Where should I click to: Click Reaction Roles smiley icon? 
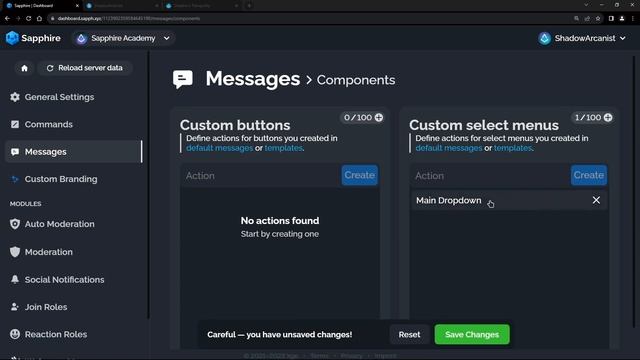click(x=15, y=334)
